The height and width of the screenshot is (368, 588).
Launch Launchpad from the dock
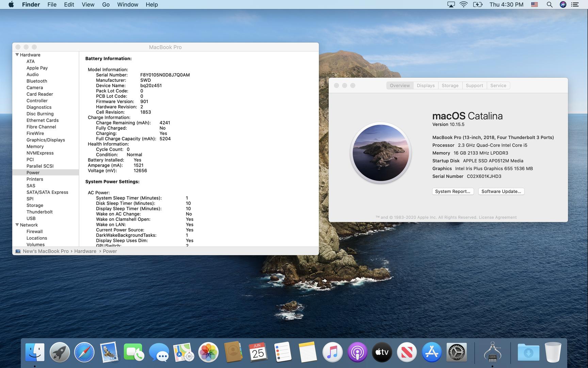tap(60, 352)
